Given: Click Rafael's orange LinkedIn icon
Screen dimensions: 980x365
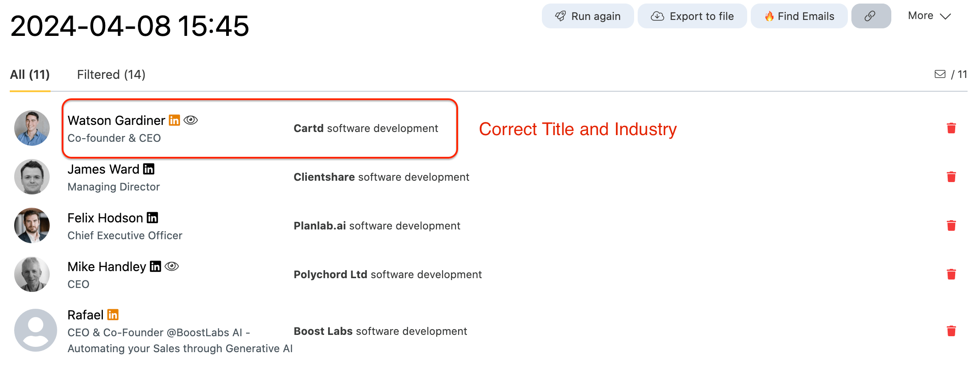Looking at the screenshot, I should pos(113,315).
